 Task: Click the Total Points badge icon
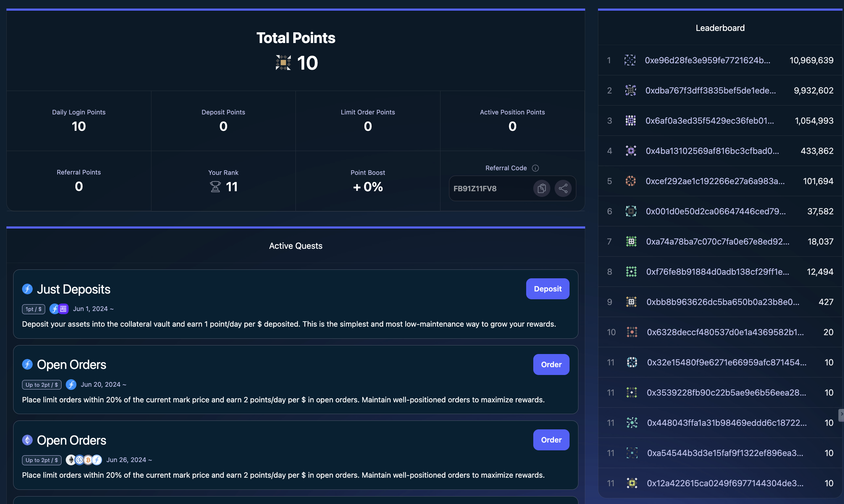pyautogui.click(x=283, y=63)
